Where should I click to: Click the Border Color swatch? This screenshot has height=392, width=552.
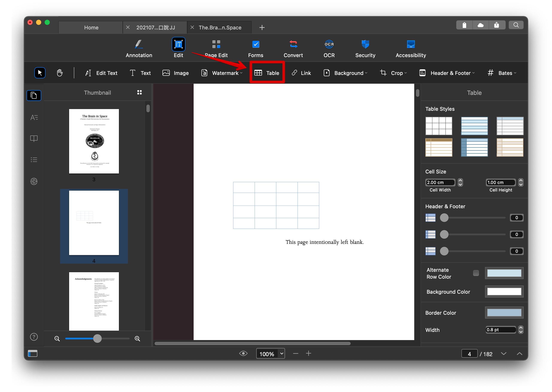[x=504, y=313]
